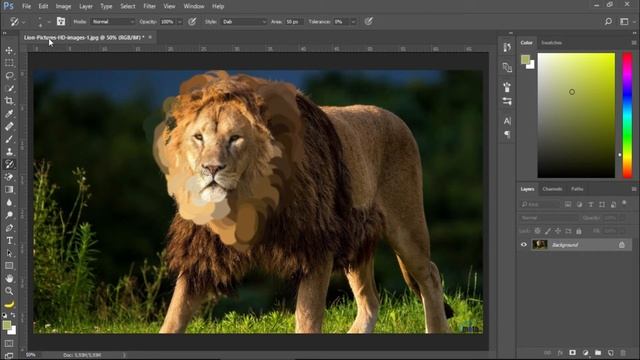Viewport: 640px width, 360px height.
Task: Open the Character panel dock icon
Action: pos(507,121)
